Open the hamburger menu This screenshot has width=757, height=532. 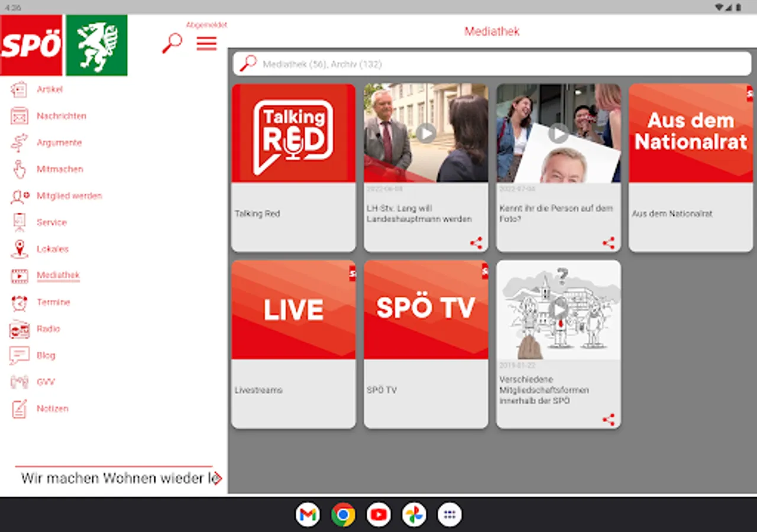click(x=206, y=43)
